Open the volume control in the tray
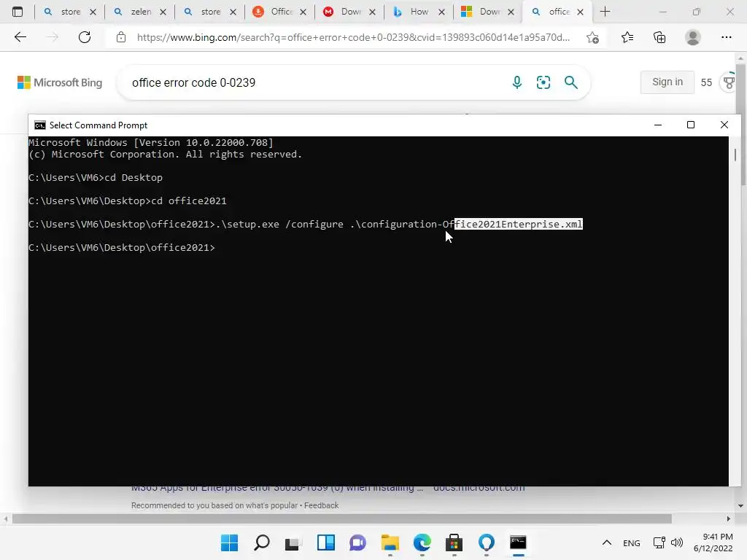Image resolution: width=747 pixels, height=560 pixels. click(x=676, y=542)
